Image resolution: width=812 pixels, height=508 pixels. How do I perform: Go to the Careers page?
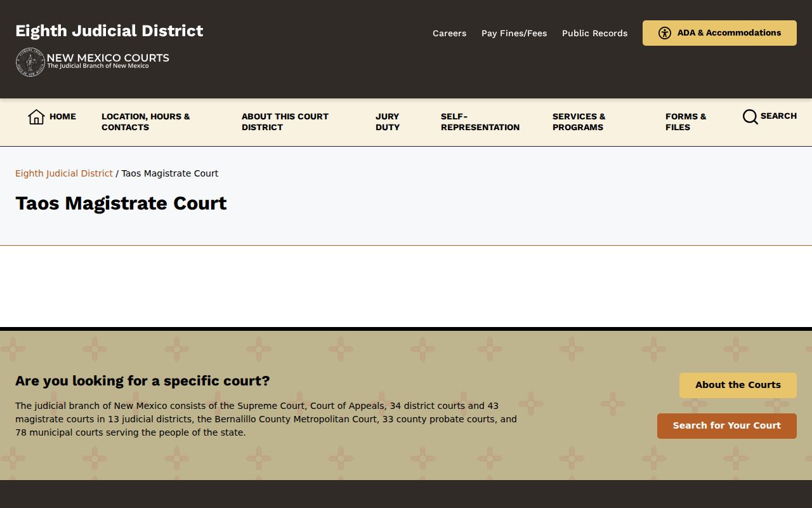[449, 33]
